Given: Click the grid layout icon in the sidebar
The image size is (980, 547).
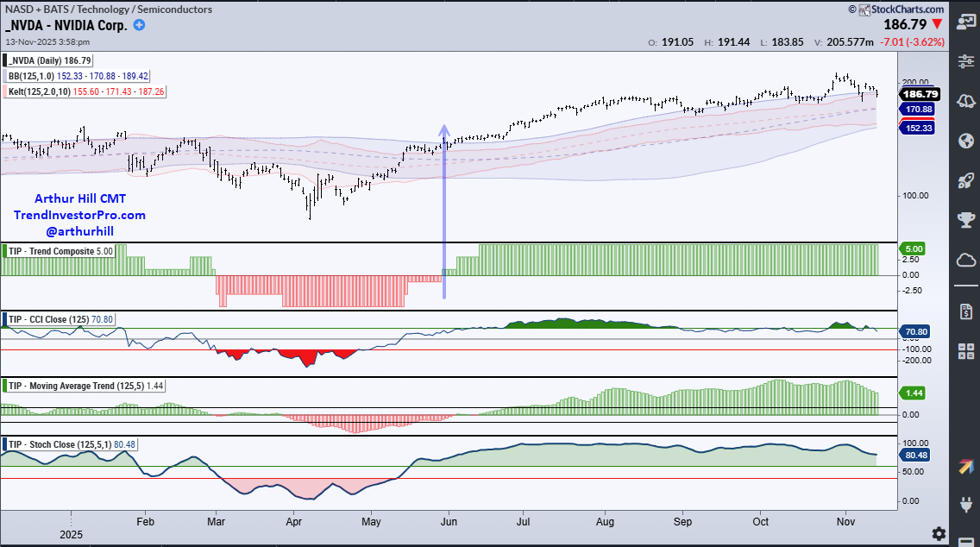Looking at the screenshot, I should [x=966, y=350].
